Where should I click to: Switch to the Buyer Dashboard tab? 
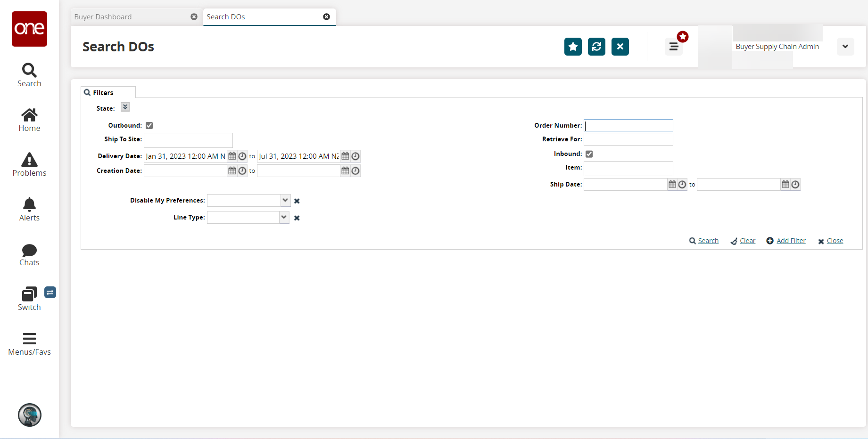(136, 17)
